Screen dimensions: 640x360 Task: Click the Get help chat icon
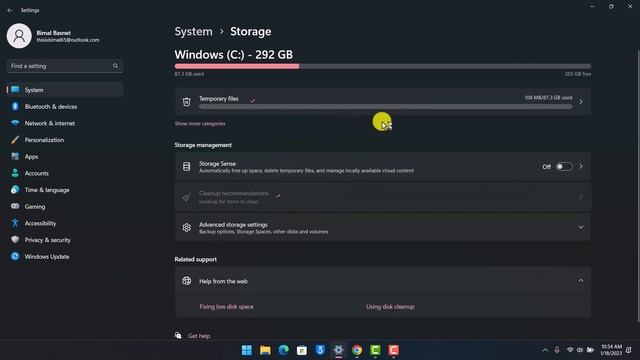[178, 336]
